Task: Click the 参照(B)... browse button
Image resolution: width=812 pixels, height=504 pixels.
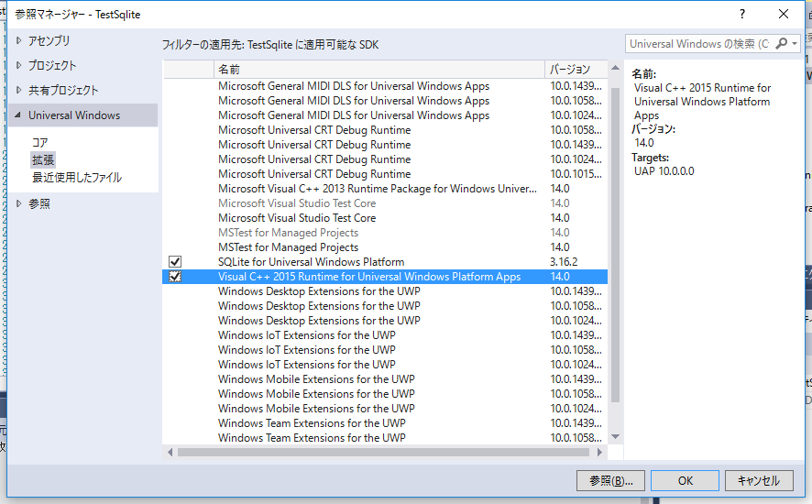Action: [x=610, y=481]
